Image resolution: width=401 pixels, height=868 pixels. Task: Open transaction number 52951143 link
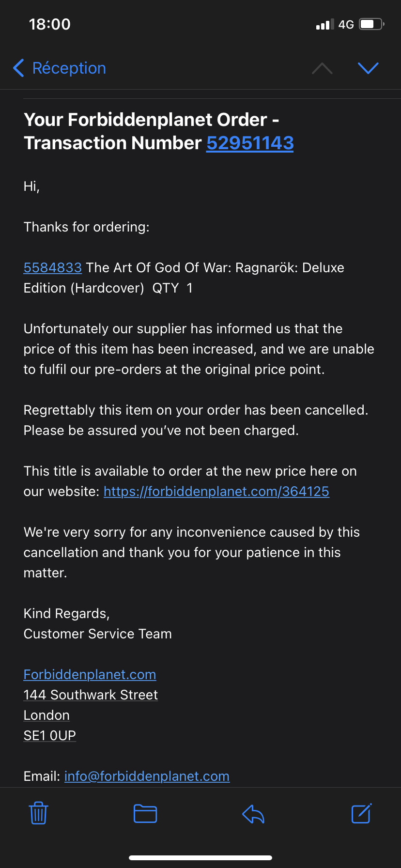tap(250, 143)
